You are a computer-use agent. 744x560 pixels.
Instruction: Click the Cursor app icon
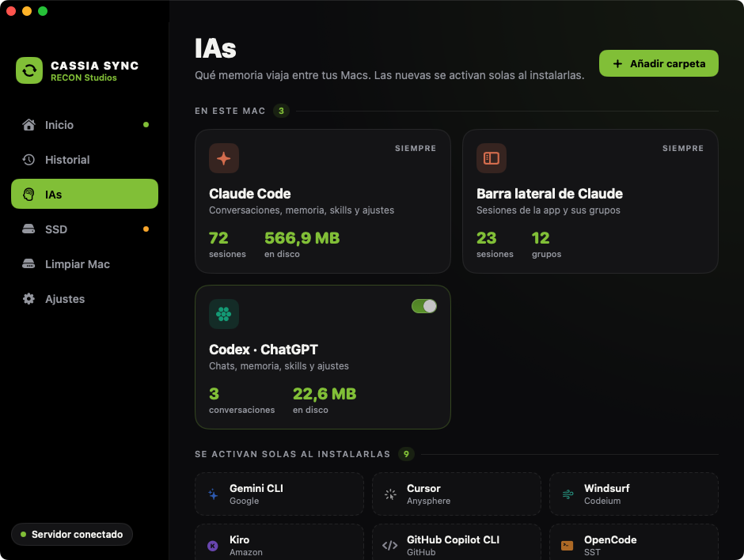click(390, 494)
